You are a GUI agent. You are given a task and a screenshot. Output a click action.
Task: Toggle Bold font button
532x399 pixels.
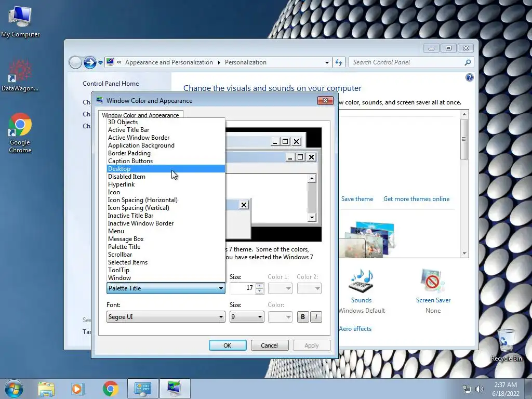tap(303, 317)
